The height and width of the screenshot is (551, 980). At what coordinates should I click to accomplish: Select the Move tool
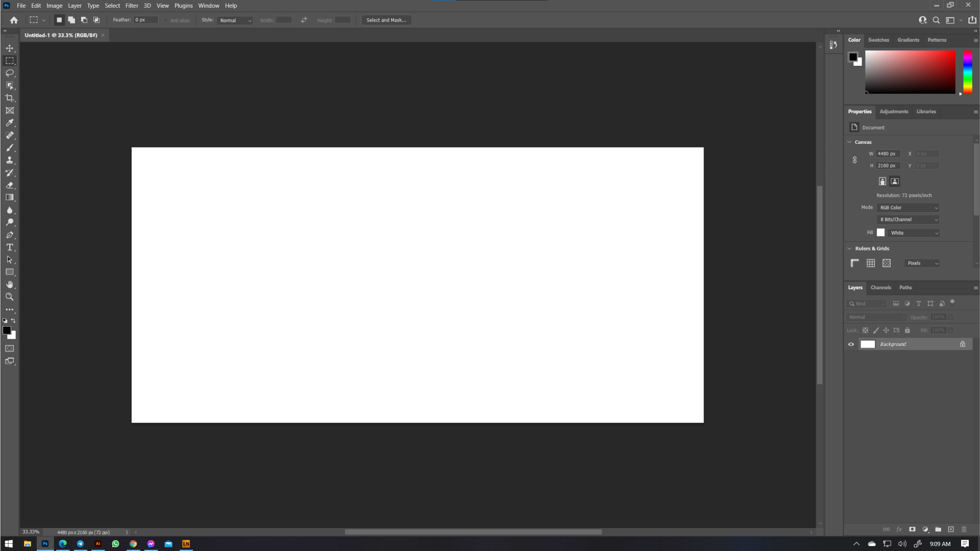pyautogui.click(x=10, y=48)
